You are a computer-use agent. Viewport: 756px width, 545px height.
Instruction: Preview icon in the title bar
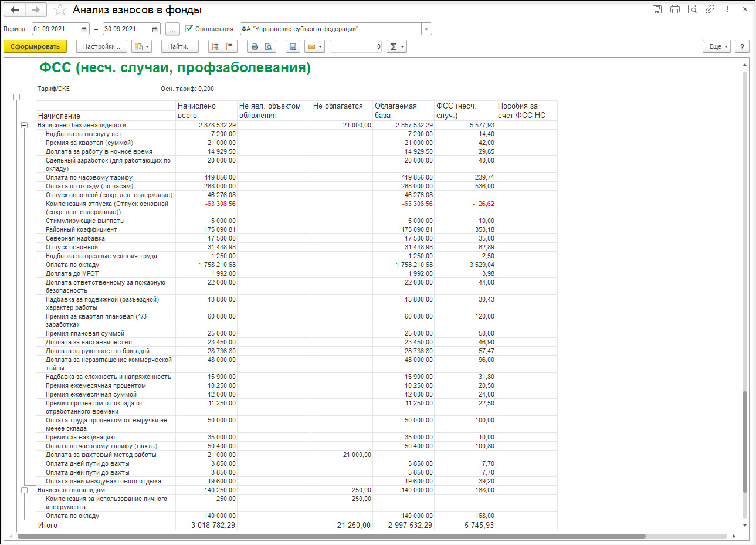(x=692, y=9)
